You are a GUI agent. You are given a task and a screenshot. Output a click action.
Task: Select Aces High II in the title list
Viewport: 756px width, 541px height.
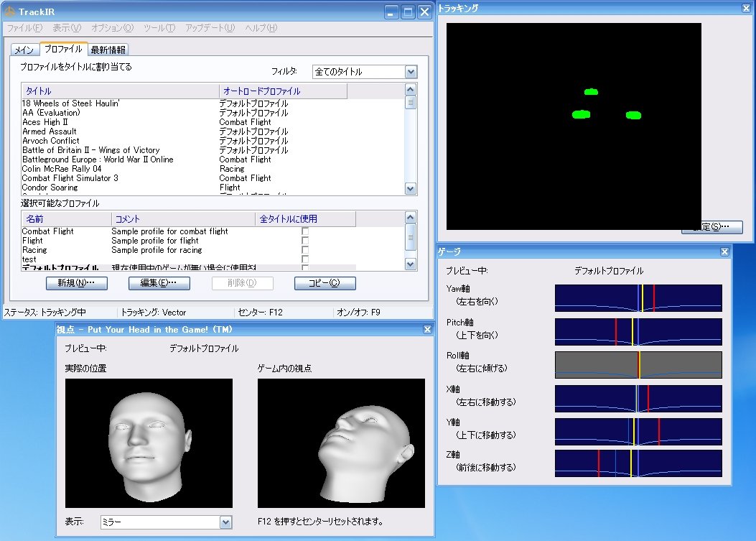click(45, 122)
